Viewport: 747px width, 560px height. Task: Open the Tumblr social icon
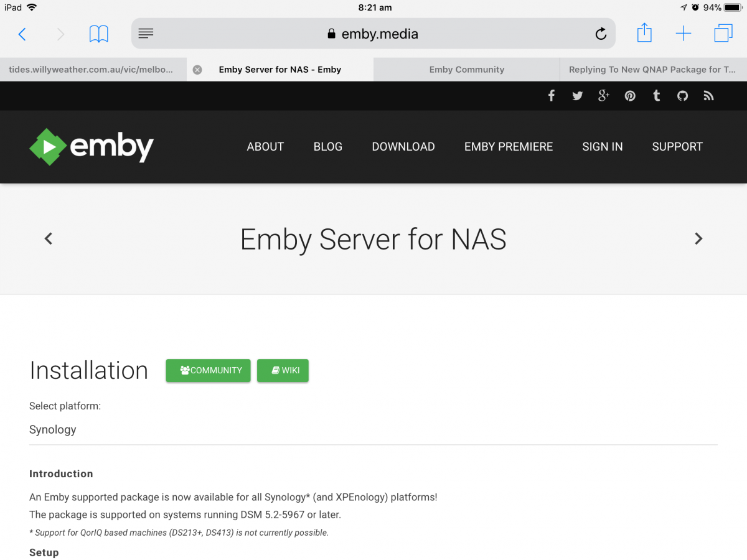656,96
